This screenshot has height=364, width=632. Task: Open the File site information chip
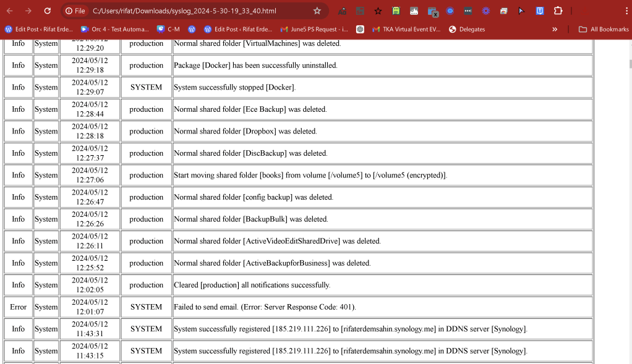(76, 11)
